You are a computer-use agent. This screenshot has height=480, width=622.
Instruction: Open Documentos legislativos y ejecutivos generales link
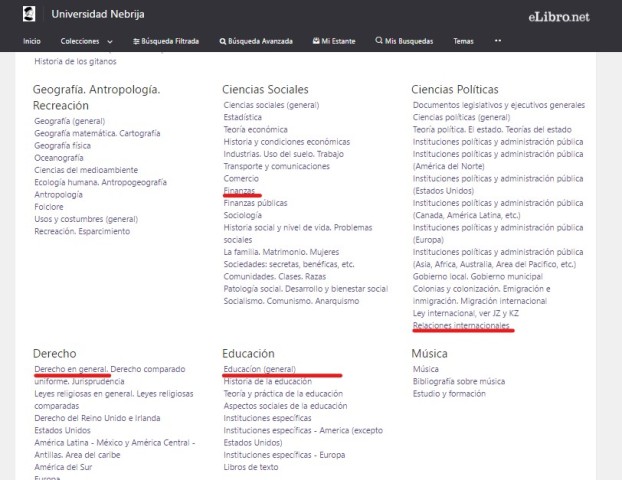499,105
